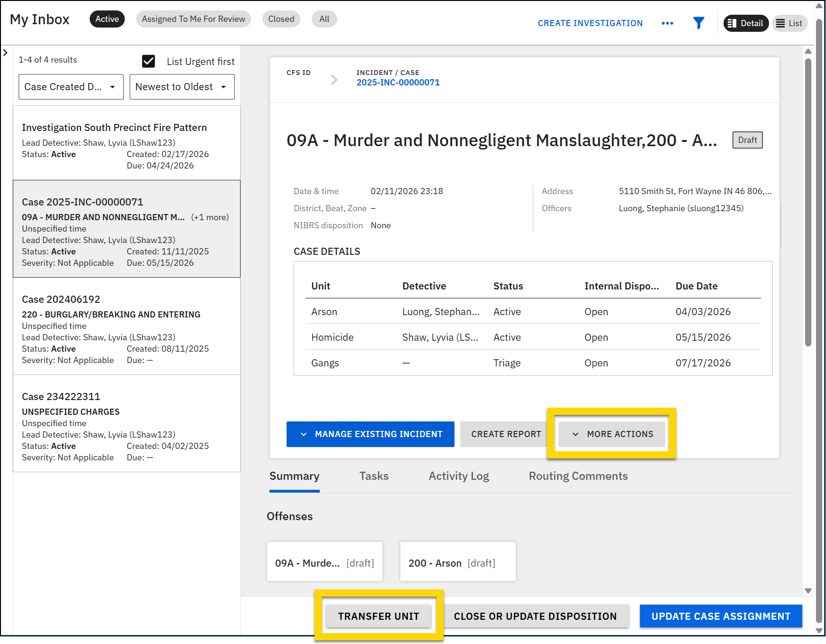The height and width of the screenshot is (644, 826).
Task: Open the Routing Comments tab
Action: coord(578,476)
